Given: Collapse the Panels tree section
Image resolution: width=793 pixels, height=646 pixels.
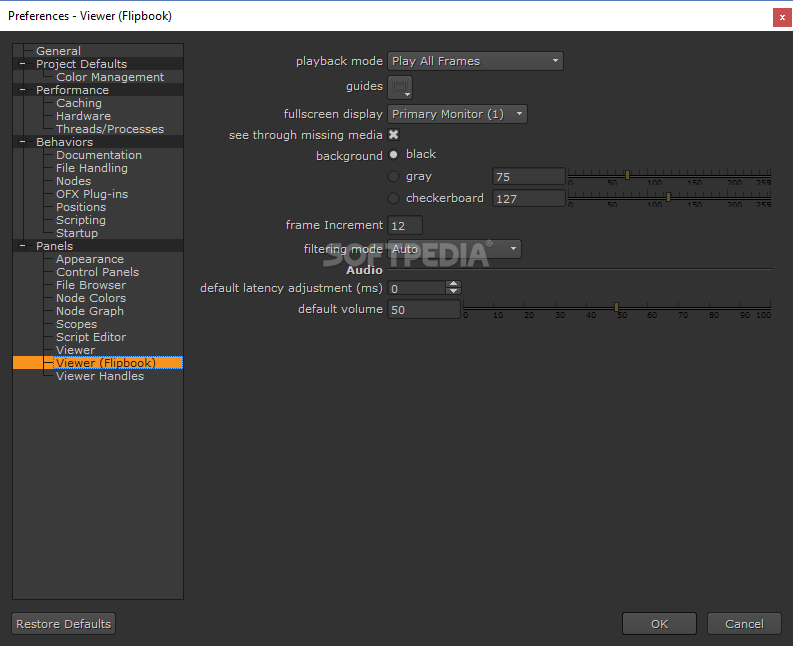Looking at the screenshot, I should click(22, 246).
